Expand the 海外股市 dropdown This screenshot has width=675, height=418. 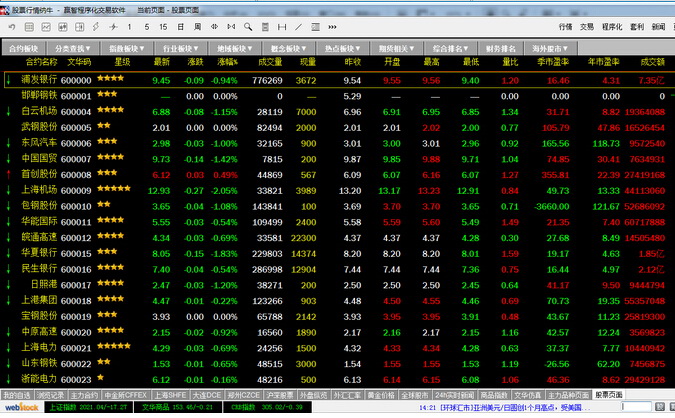point(551,48)
